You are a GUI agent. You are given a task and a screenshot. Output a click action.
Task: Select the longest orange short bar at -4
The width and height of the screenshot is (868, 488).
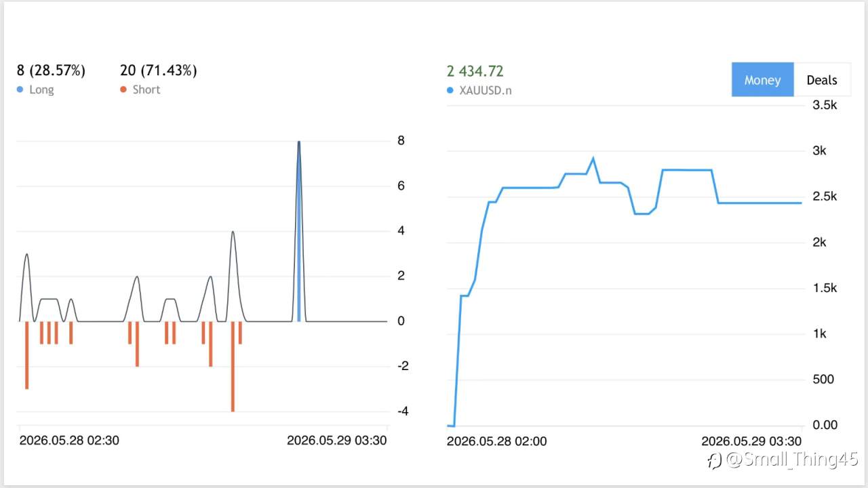point(233,366)
